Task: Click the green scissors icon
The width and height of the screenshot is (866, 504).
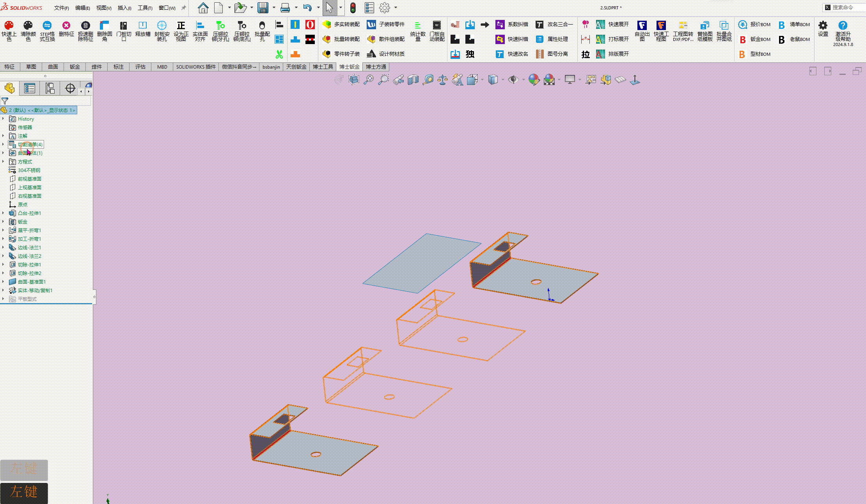Action: (x=279, y=54)
